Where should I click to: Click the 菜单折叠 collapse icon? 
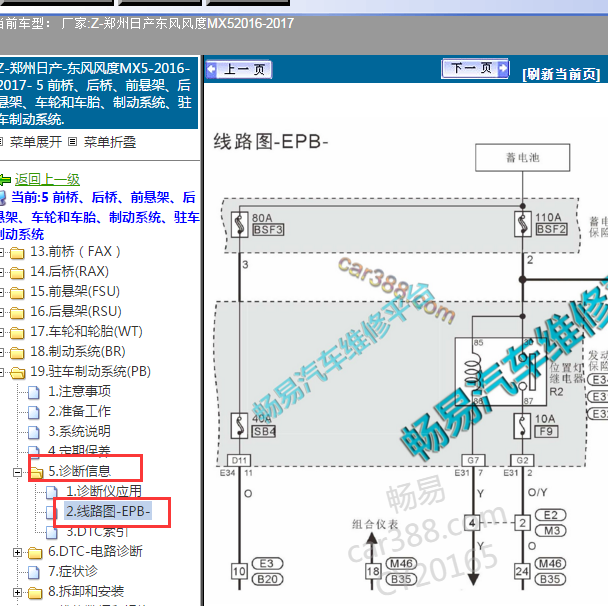(x=73, y=142)
